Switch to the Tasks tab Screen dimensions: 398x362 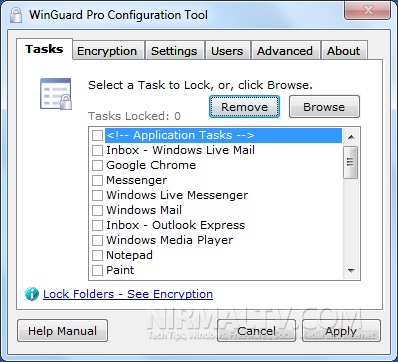(x=44, y=49)
